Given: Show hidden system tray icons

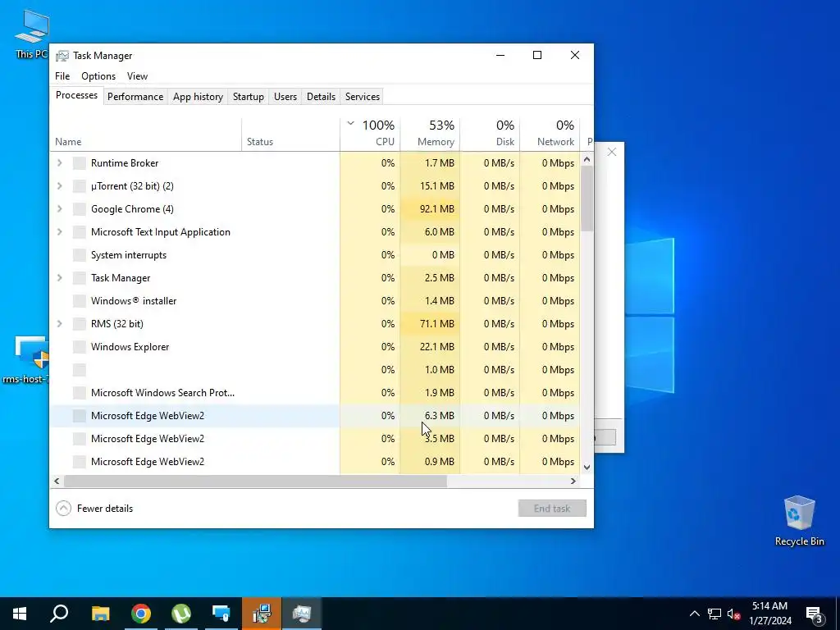Looking at the screenshot, I should [694, 614].
